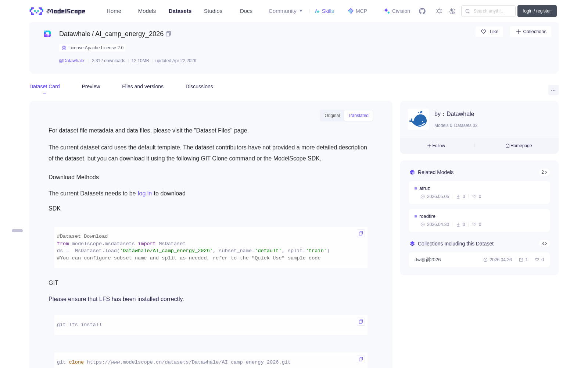Image resolution: width=588 pixels, height=368 pixels.
Task: Copy the SDK dataset download code
Action: coord(361,233)
